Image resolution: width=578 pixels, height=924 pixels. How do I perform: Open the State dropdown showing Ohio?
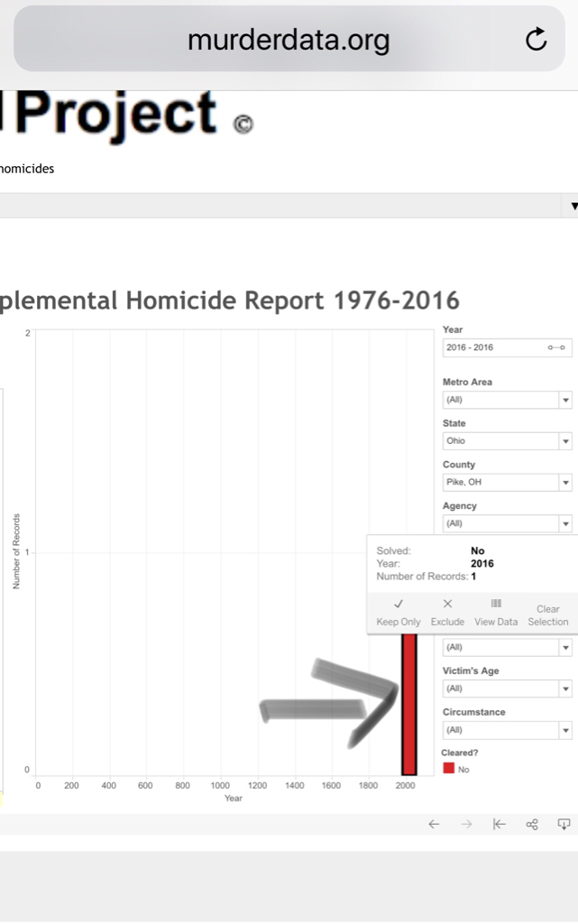[565, 441]
